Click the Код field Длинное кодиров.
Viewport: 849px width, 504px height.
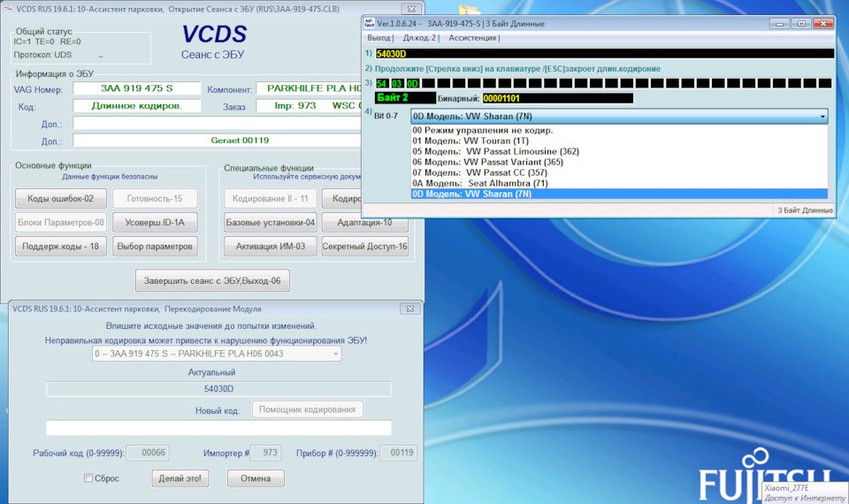point(137,105)
